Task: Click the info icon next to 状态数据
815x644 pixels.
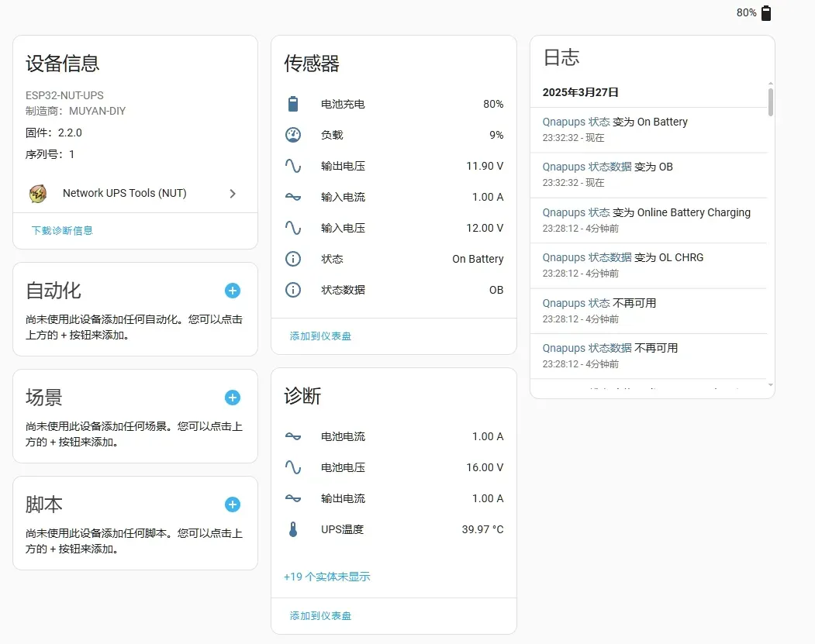Action: pyautogui.click(x=292, y=290)
